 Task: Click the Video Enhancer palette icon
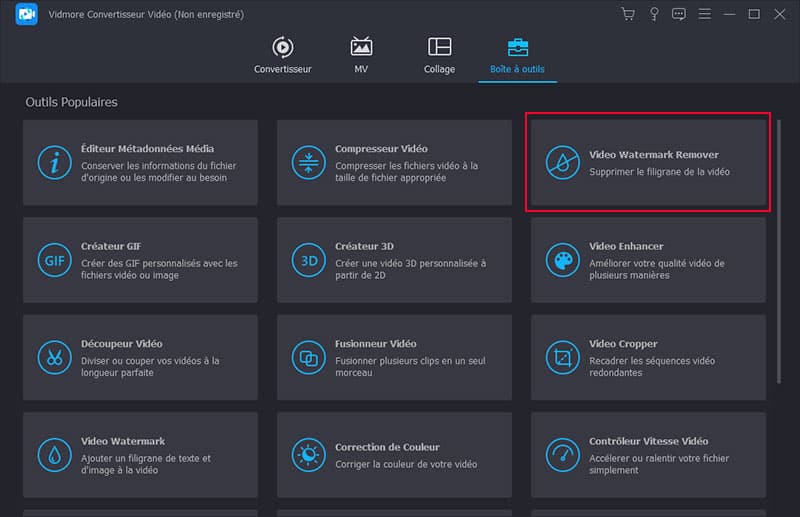562,260
